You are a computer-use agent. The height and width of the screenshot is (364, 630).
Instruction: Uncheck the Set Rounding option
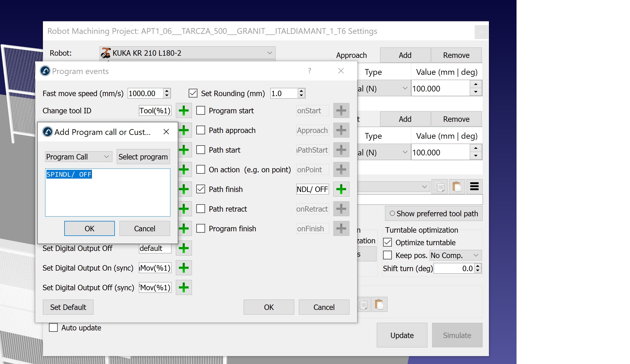click(x=193, y=93)
